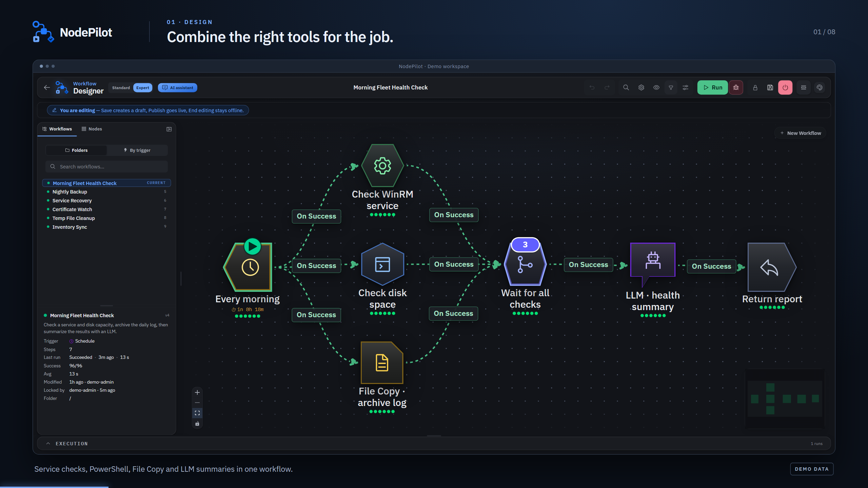Viewport: 868px width, 488px height.
Task: Click On Success label before LLM node
Action: 588,265
